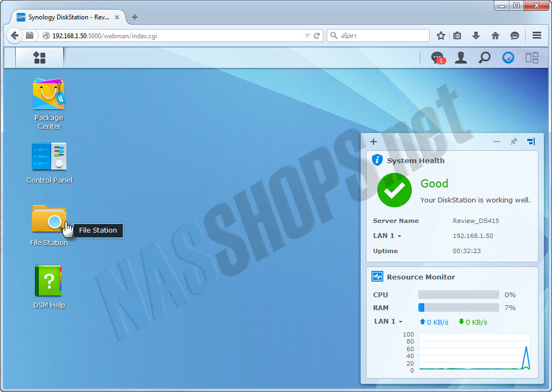This screenshot has height=392, width=552.
Task: Bookmark this page with star
Action: click(x=441, y=36)
